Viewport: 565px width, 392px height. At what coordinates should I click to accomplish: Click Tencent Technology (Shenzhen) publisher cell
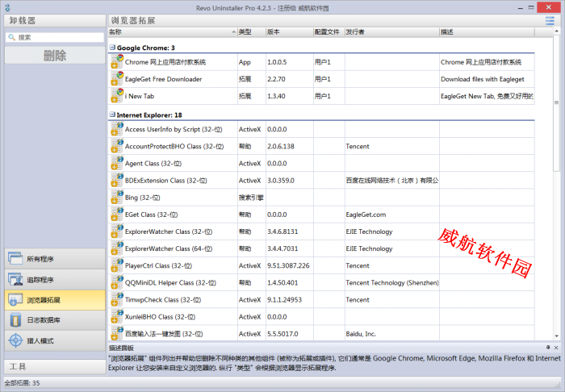[x=392, y=283]
